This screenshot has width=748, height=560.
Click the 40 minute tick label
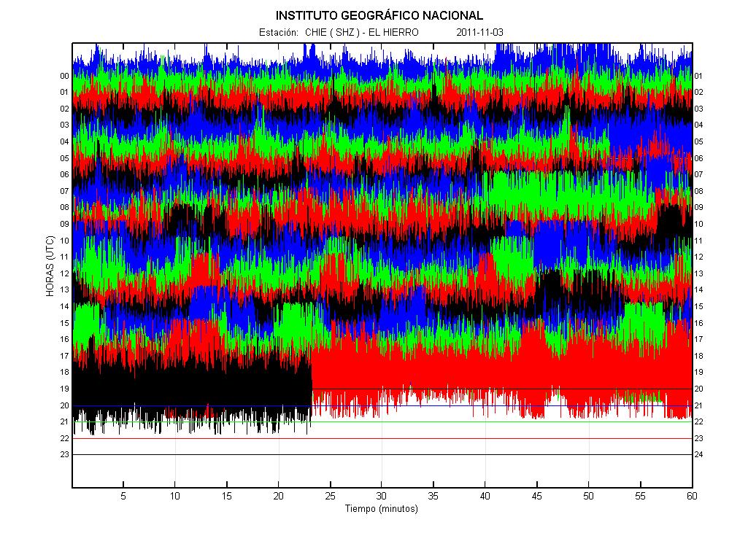(485, 496)
